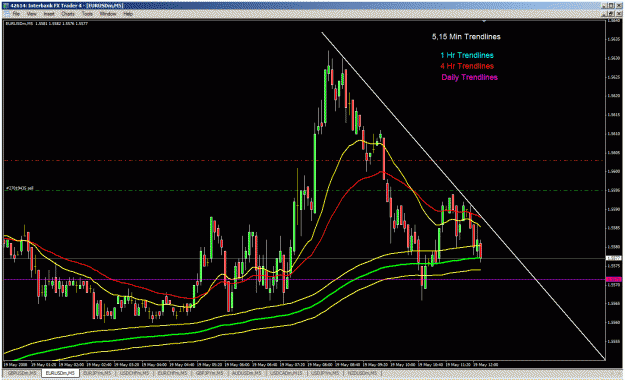Select the cyan '1 Hr Trendlines' label
This screenshot has height=380, width=625.
click(x=467, y=55)
